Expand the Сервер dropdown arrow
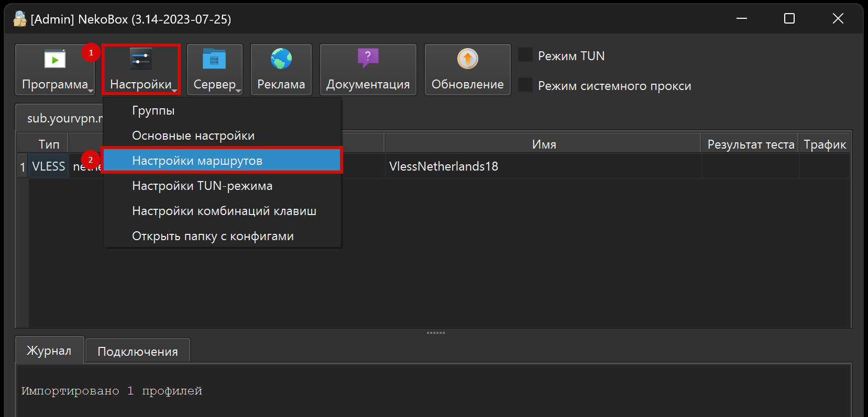The image size is (868, 417). (238, 91)
